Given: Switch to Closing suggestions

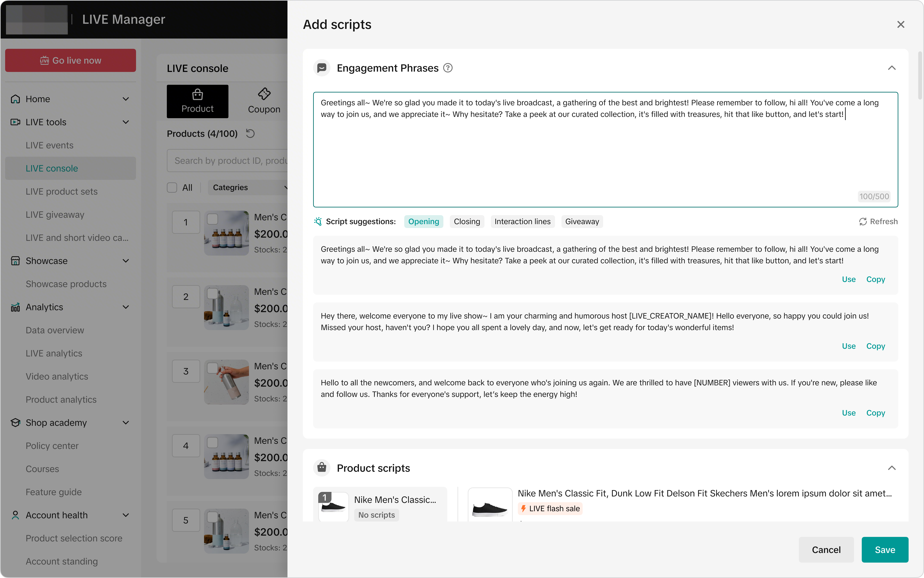Looking at the screenshot, I should pos(466,221).
